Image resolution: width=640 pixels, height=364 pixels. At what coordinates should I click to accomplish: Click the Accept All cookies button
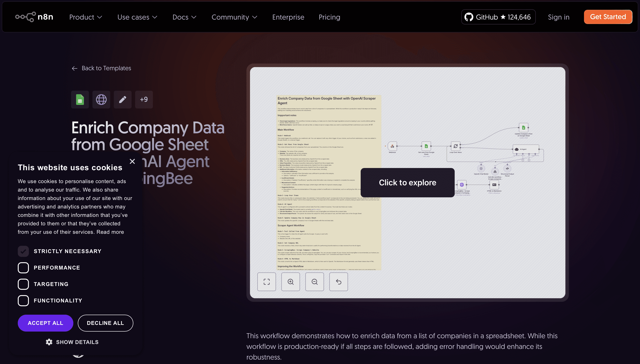(45, 323)
